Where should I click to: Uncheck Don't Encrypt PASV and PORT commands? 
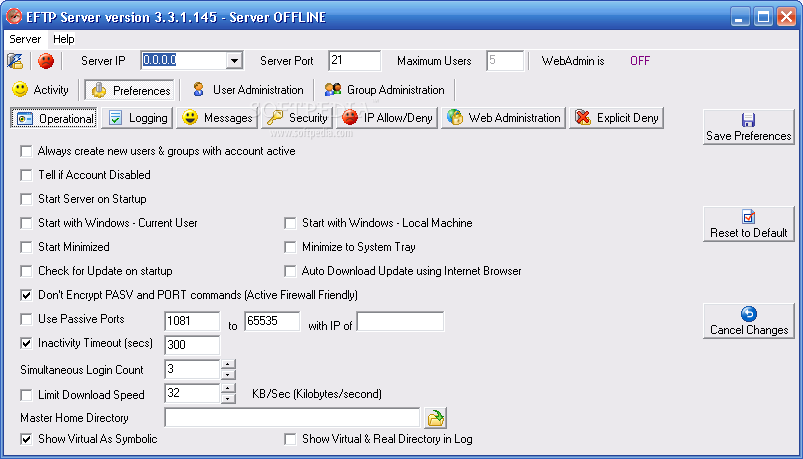pyautogui.click(x=26, y=295)
